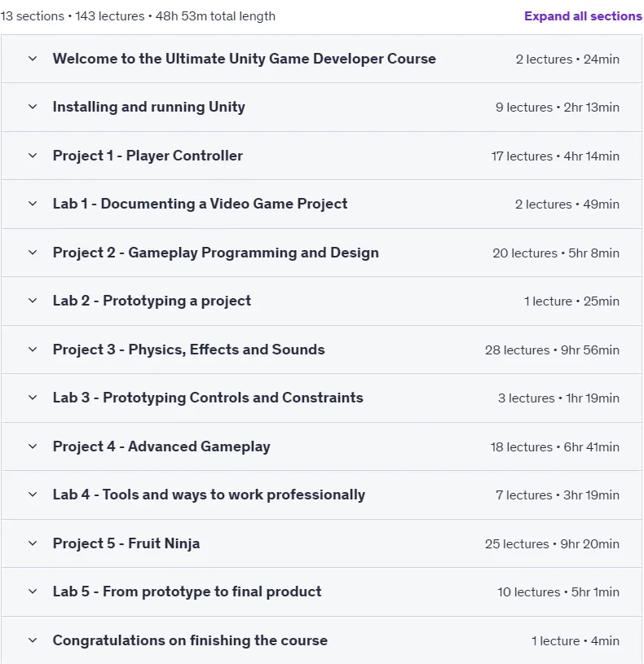
Task: Click Welcome to the Ultimate Unity course title
Action: coord(244,59)
